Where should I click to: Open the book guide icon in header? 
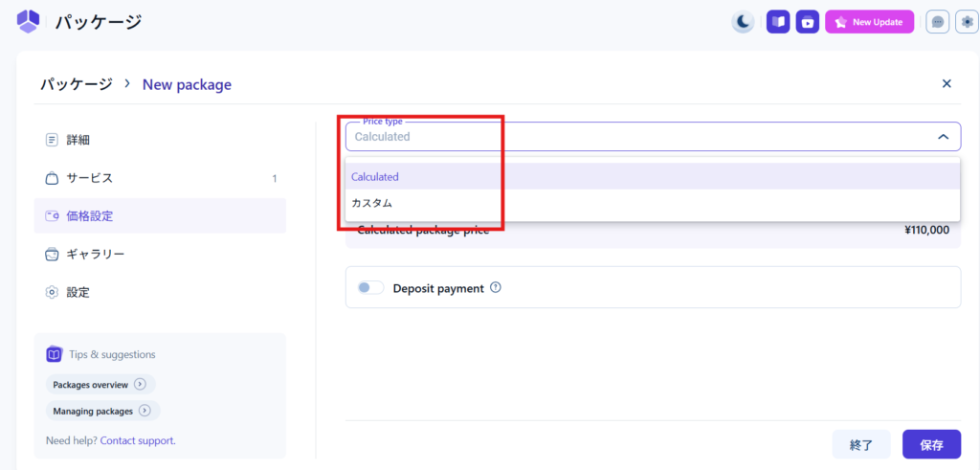[778, 22]
